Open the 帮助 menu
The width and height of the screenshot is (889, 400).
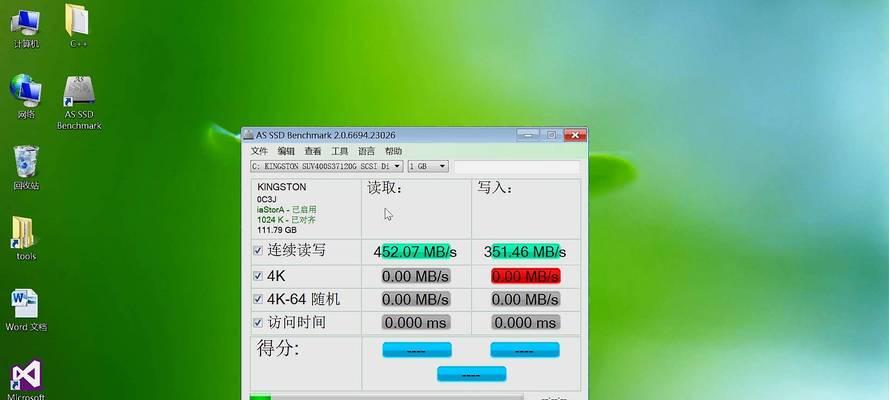coord(393,151)
